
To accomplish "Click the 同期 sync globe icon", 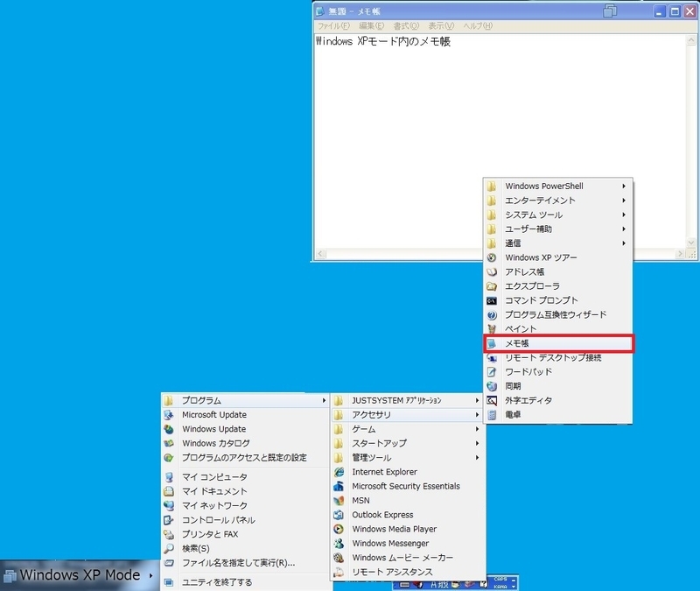I will [492, 386].
